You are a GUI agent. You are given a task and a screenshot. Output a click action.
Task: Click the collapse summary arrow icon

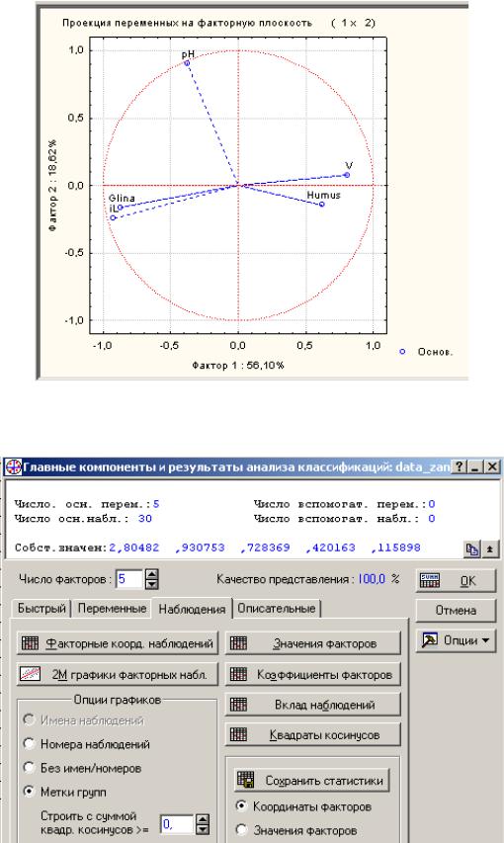pyautogui.click(x=489, y=549)
